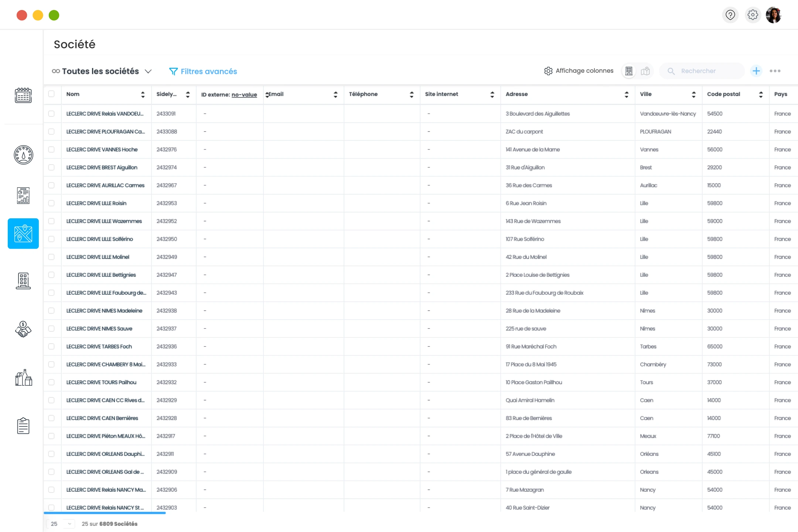Select the highlighted map icon in the sidebar
Viewport: 798px width, 532px height.
[23, 233]
